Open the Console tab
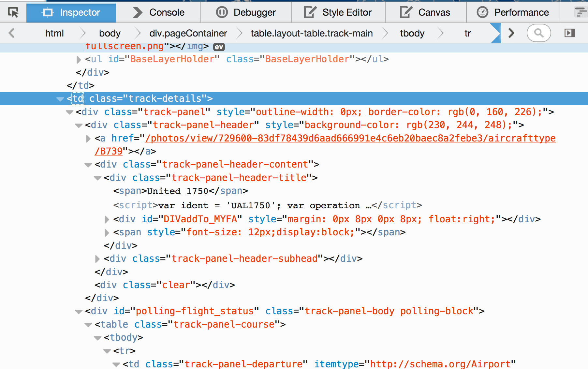 [158, 12]
